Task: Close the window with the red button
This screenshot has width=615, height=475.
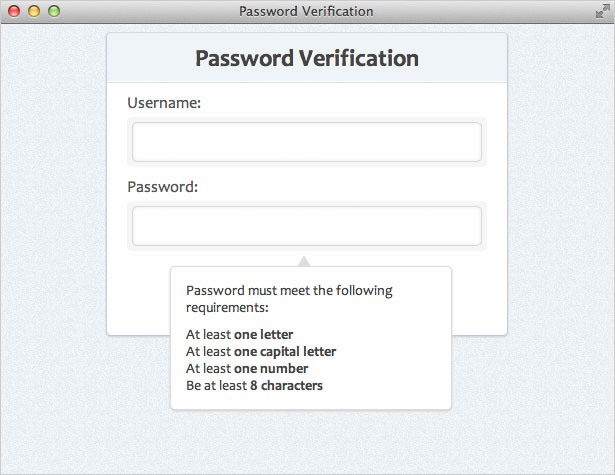Action: click(14, 11)
